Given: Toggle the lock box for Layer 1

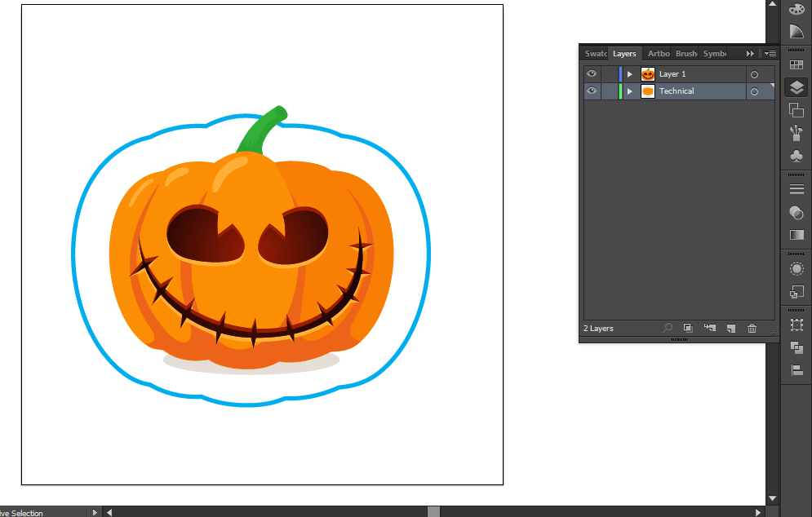Looking at the screenshot, I should tap(609, 74).
